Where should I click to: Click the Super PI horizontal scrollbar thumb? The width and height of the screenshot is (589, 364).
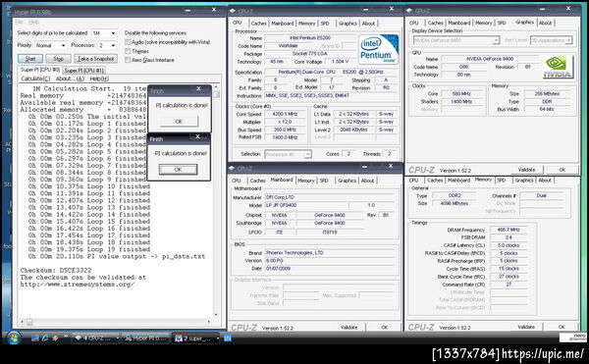coord(29,322)
